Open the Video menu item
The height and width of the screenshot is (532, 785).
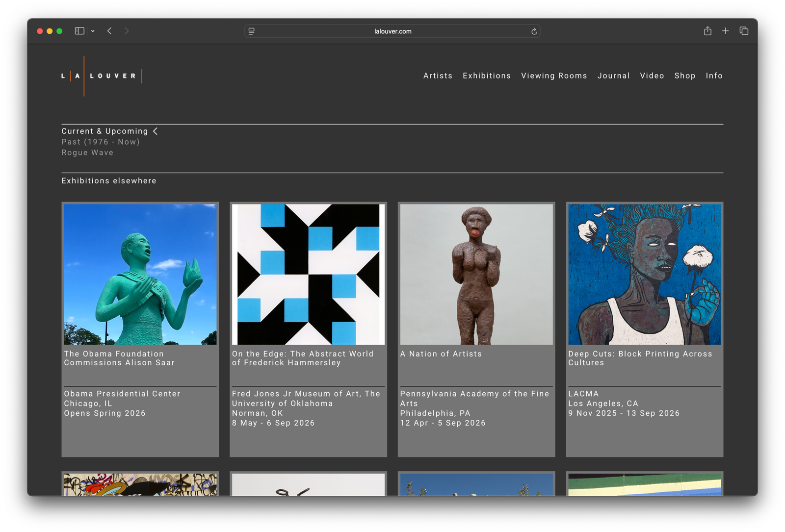click(652, 76)
